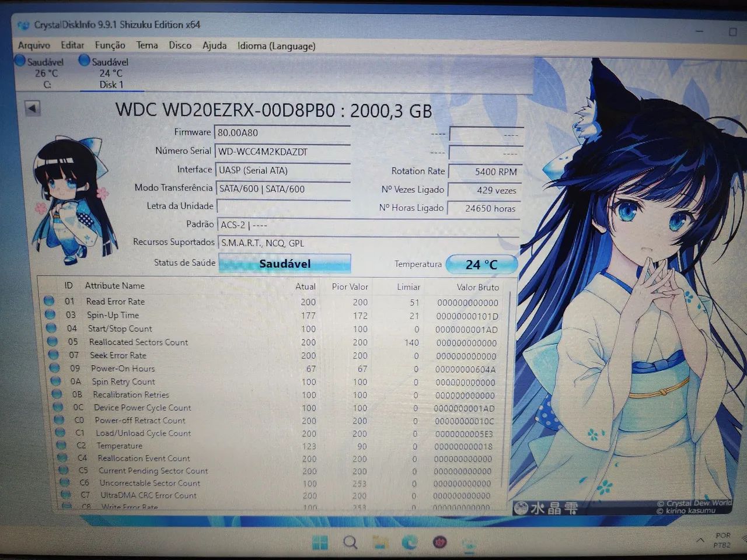Click the 24 °C temperature button

[481, 264]
